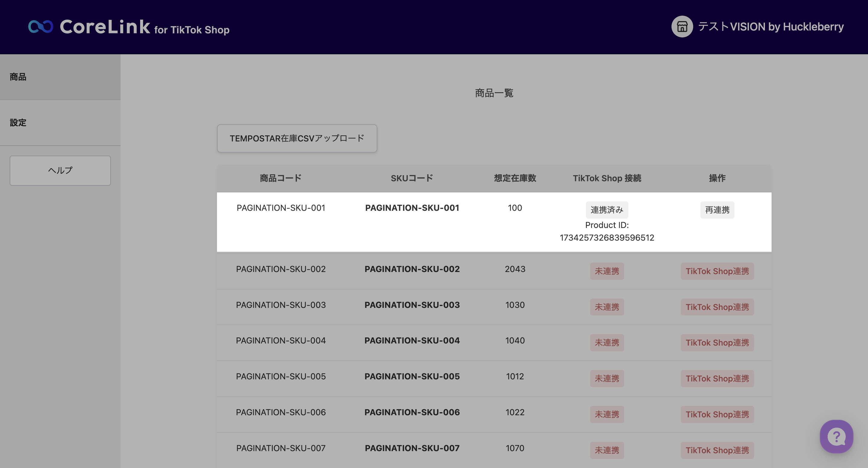
Task: Open the purple help chat bubble
Action: (836, 436)
